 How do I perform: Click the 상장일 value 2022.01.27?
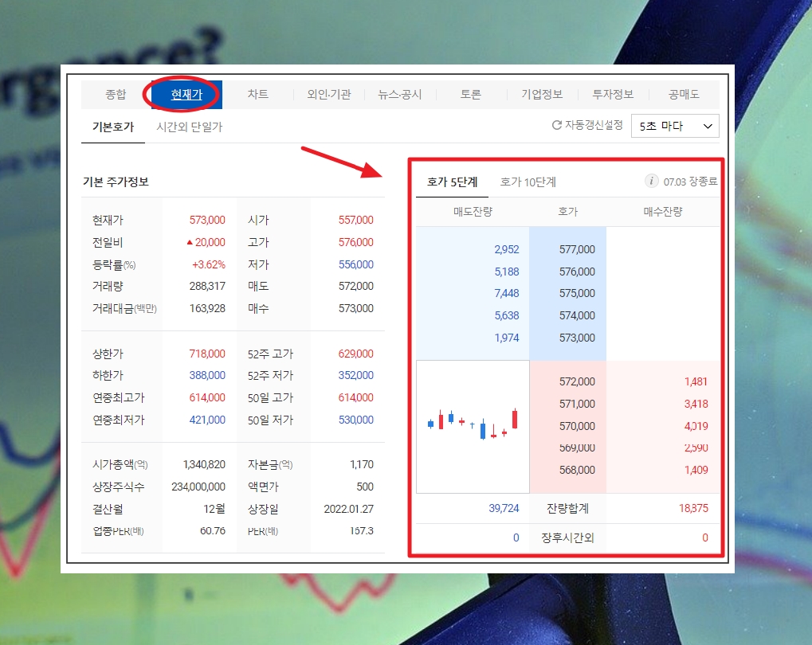click(x=348, y=509)
